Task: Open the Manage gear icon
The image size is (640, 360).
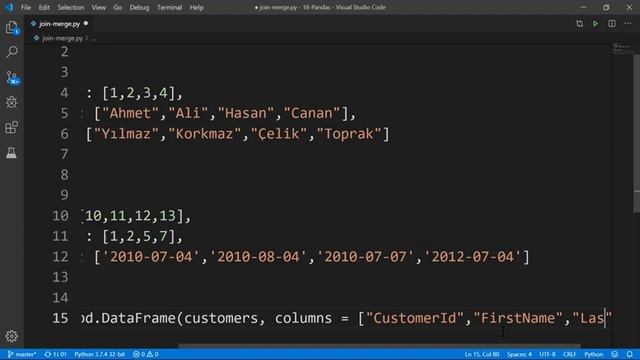Action: 11,336
